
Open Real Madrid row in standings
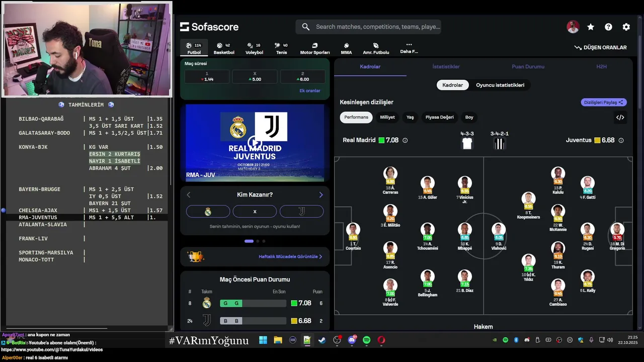coord(255,303)
